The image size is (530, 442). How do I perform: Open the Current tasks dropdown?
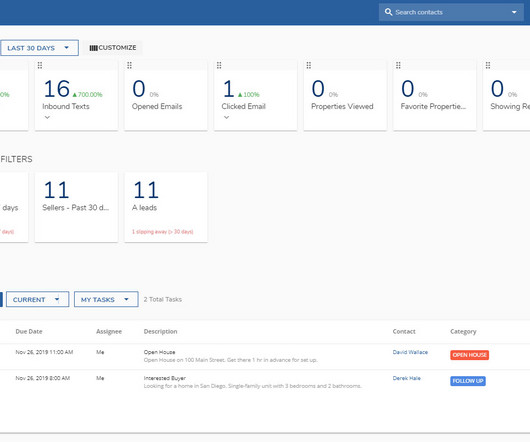point(38,299)
